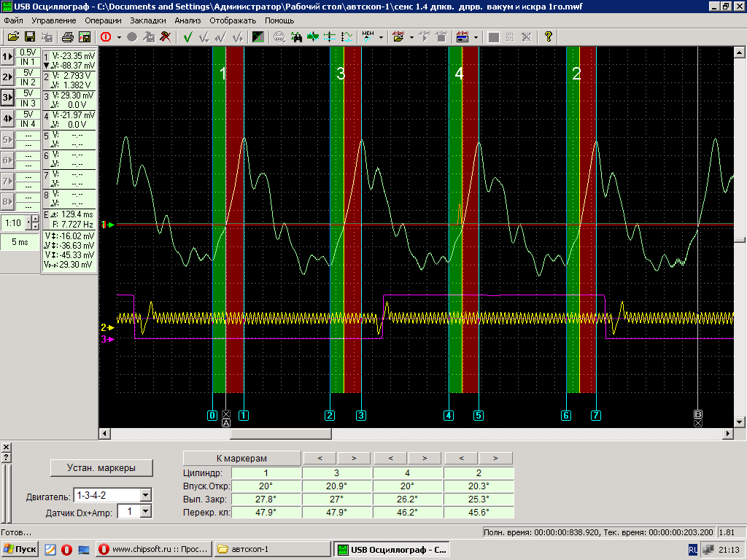Open the Закладки menu
This screenshot has height=560, width=747.
pos(148,20)
